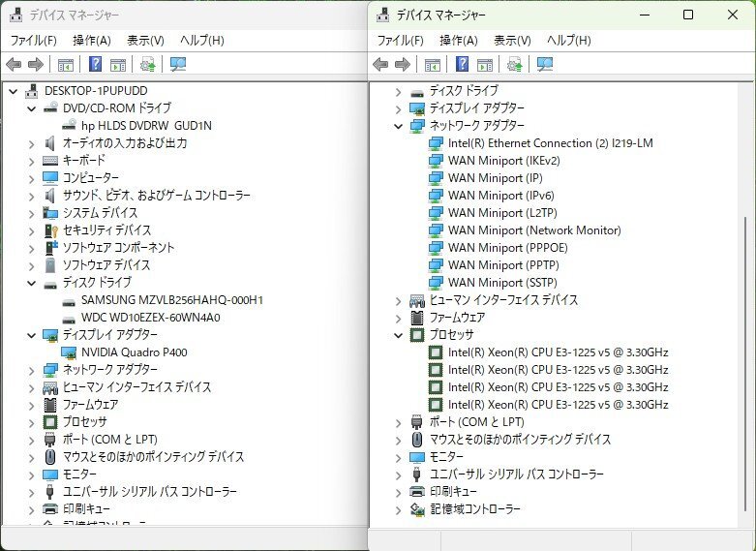Click the DESKTOP-1PUPUDD computer icon
This screenshot has height=551, width=756.
pyautogui.click(x=32, y=91)
